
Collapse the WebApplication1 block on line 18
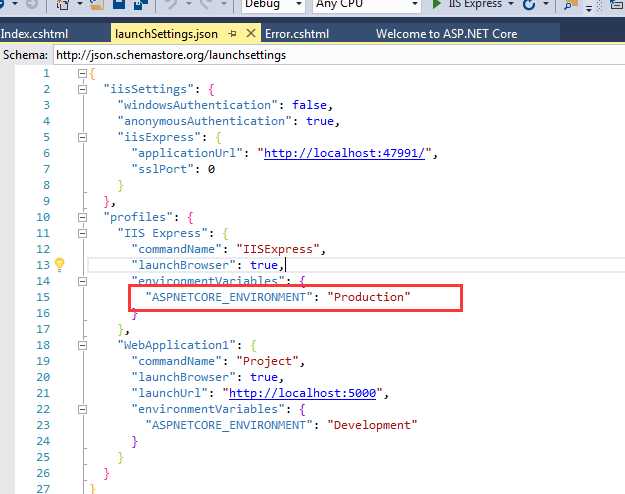tap(83, 345)
